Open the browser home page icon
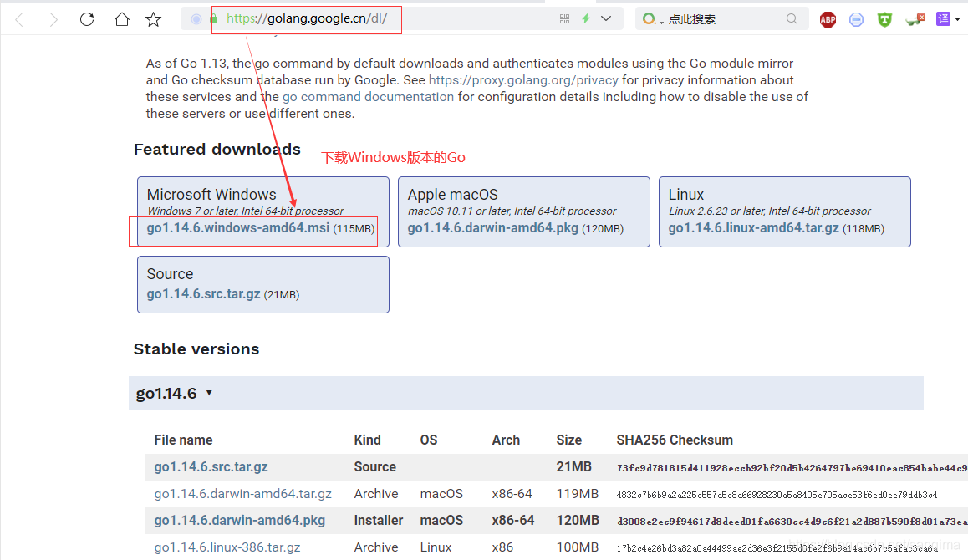Screen dimensions: 968x560 [x=121, y=19]
